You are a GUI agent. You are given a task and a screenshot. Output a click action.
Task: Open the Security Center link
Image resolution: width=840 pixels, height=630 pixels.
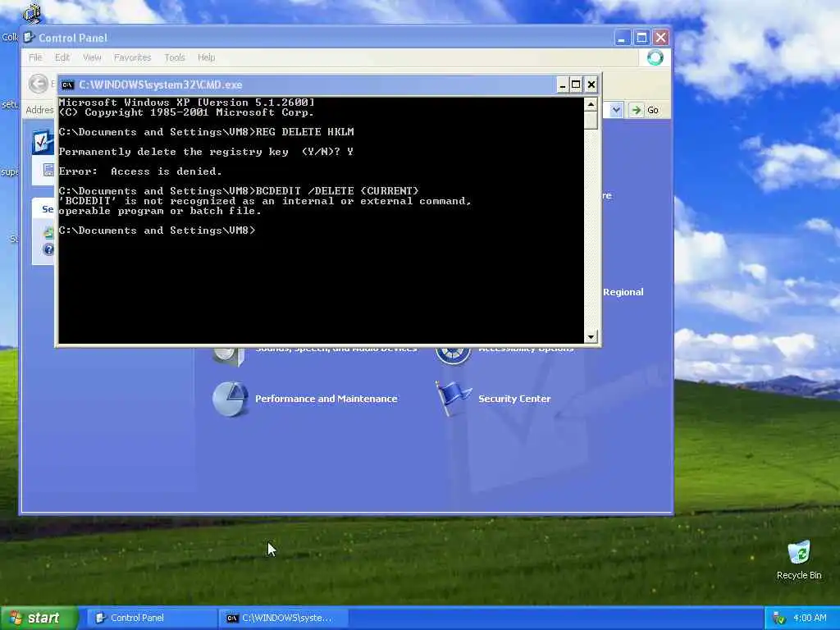point(514,399)
